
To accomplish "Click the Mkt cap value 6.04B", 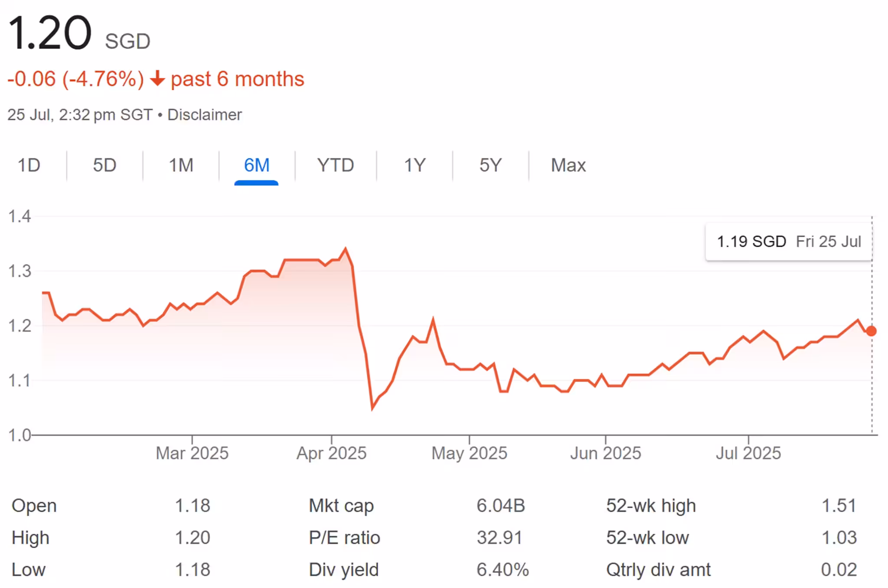I will point(501,506).
